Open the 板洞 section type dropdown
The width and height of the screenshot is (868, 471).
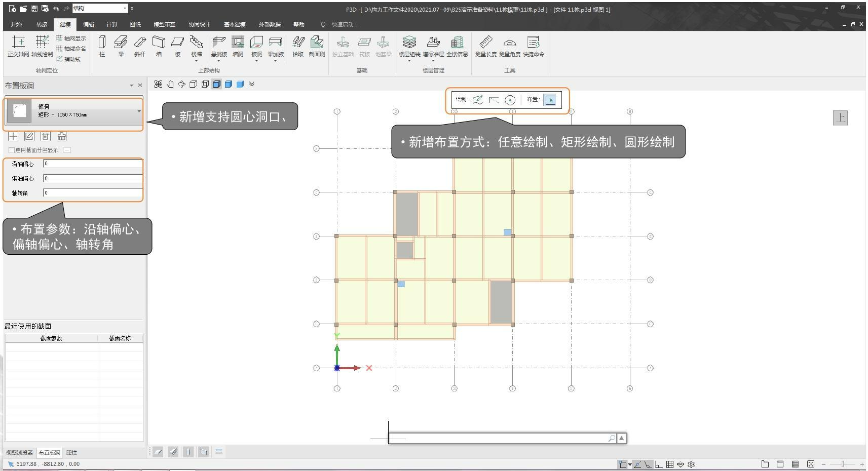coord(139,111)
